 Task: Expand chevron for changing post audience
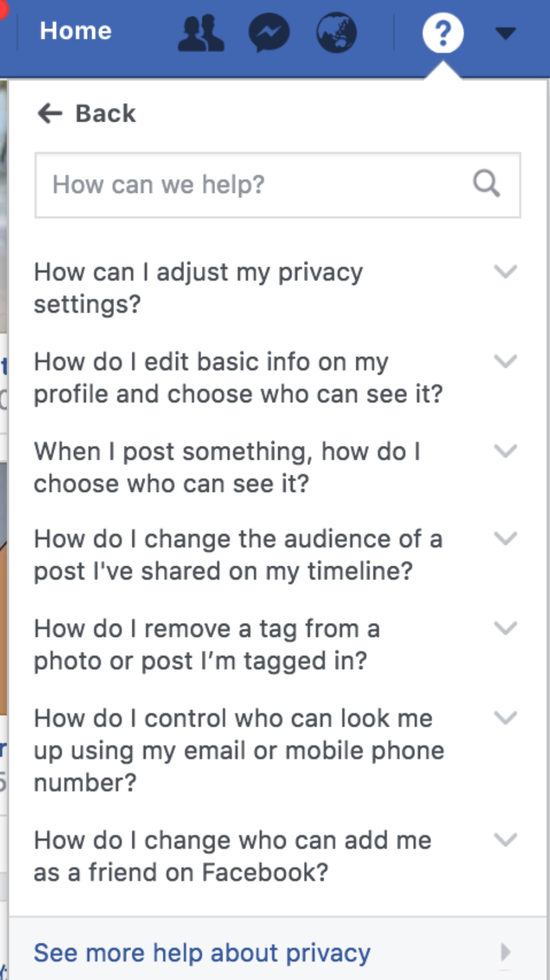click(505, 539)
